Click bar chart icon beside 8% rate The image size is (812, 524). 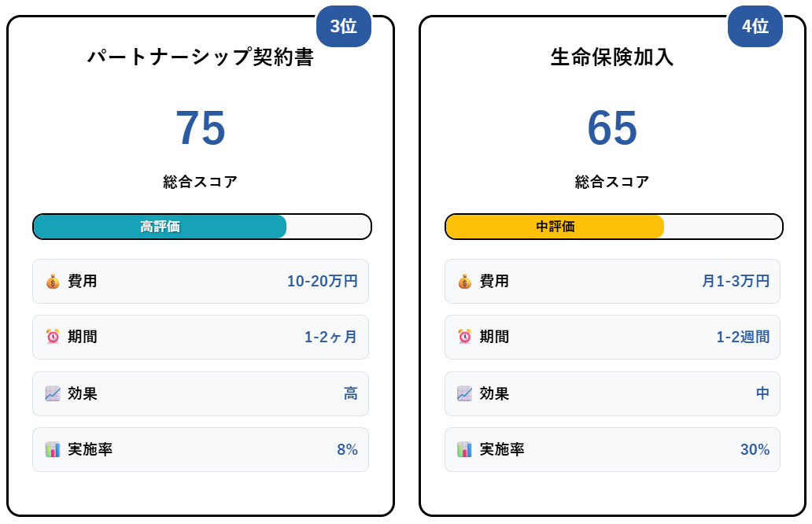(x=53, y=449)
